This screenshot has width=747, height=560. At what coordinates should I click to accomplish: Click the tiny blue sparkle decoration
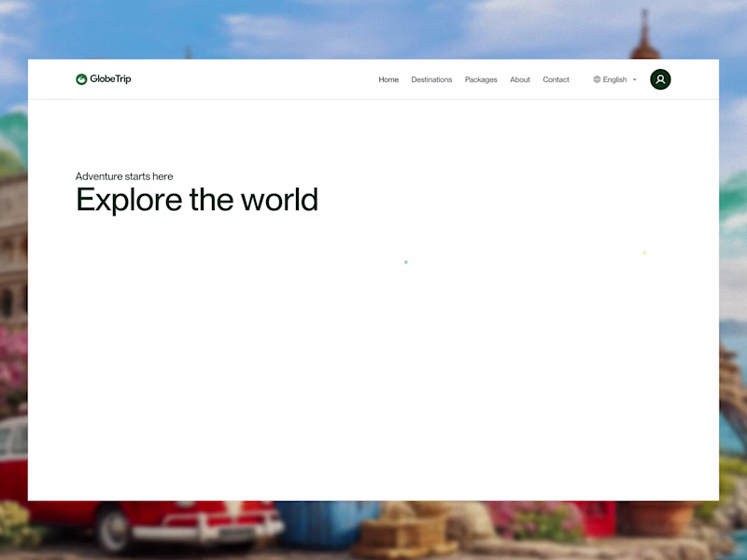405,262
